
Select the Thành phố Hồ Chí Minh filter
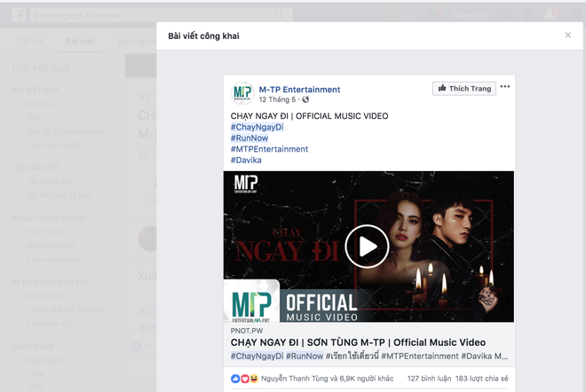pyautogui.click(x=66, y=310)
